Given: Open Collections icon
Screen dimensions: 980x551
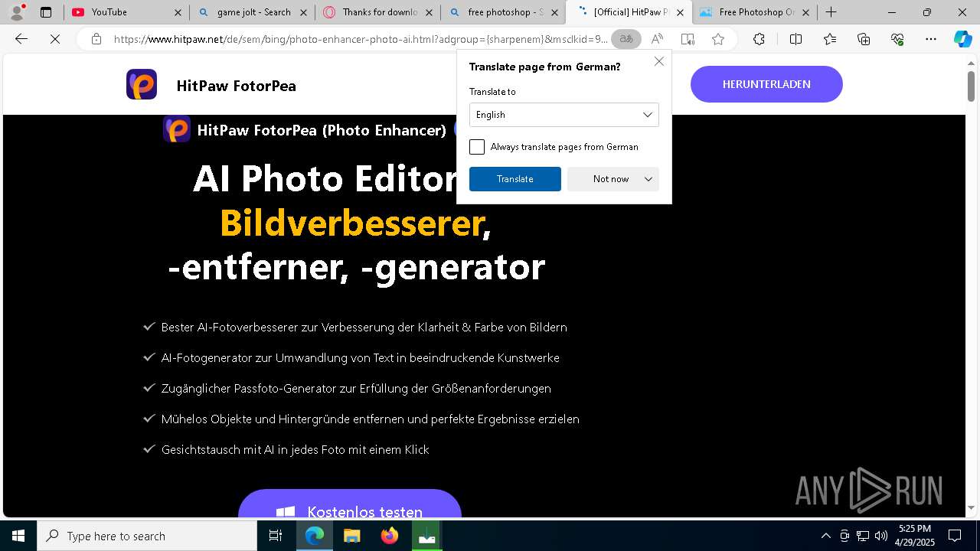Looking at the screenshot, I should coord(864,39).
